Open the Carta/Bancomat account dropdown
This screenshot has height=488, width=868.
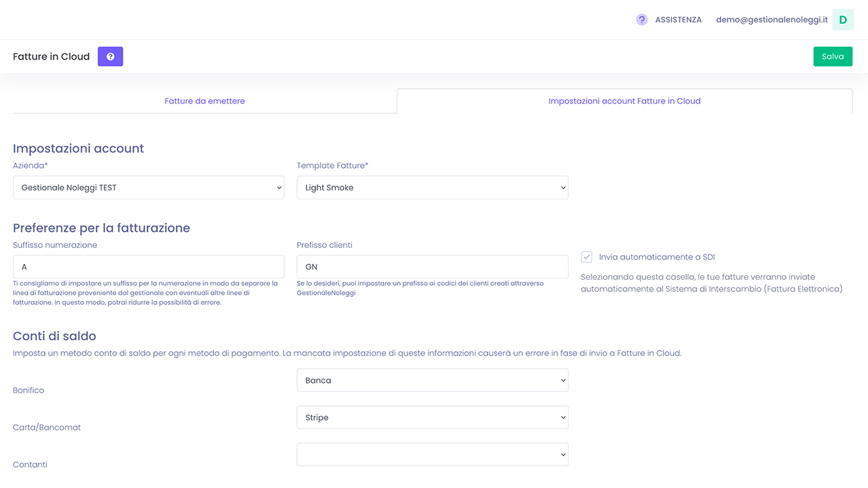433,418
